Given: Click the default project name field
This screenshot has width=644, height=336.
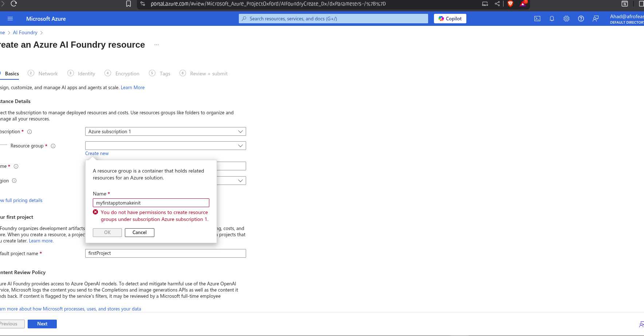Looking at the screenshot, I should pyautogui.click(x=166, y=253).
